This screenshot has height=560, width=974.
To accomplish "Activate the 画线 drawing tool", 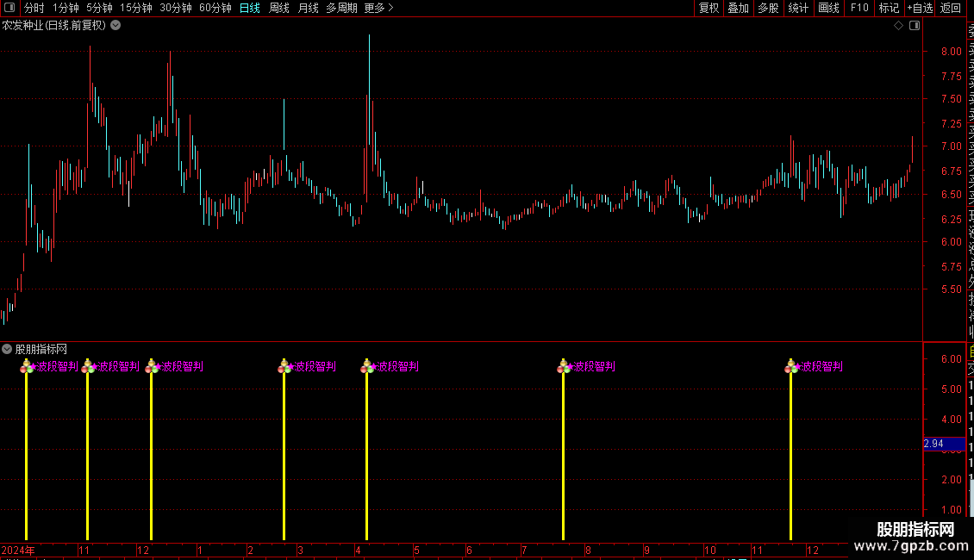I will click(x=828, y=8).
